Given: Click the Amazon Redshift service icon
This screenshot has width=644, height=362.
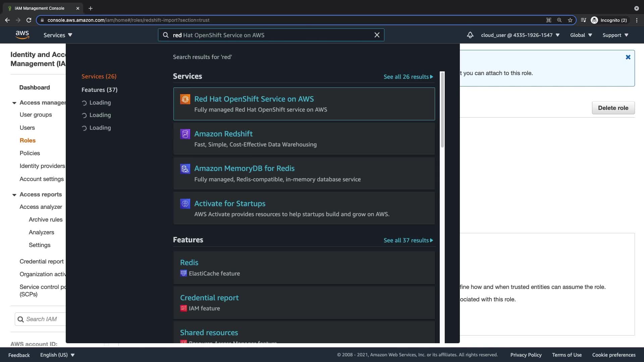Looking at the screenshot, I should [185, 134].
